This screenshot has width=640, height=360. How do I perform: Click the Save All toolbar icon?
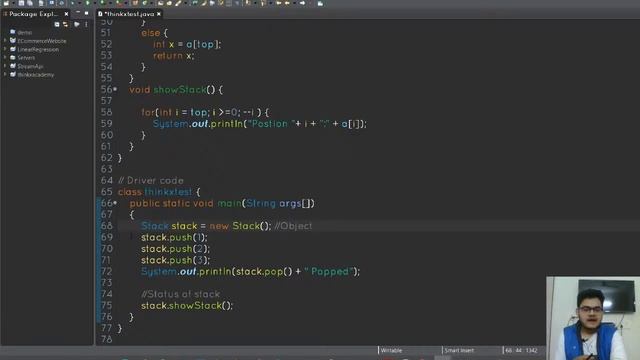[x=30, y=3]
